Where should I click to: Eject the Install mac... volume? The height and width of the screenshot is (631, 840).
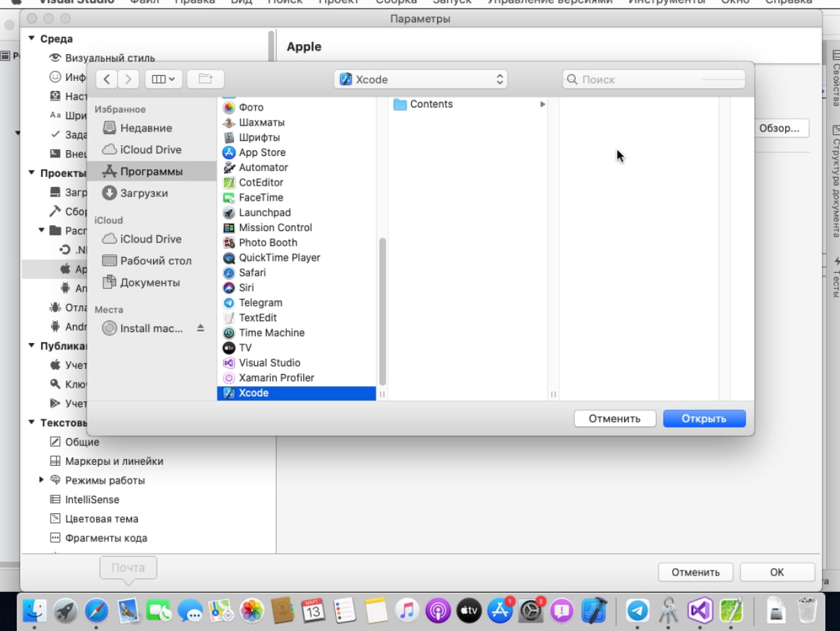click(200, 328)
